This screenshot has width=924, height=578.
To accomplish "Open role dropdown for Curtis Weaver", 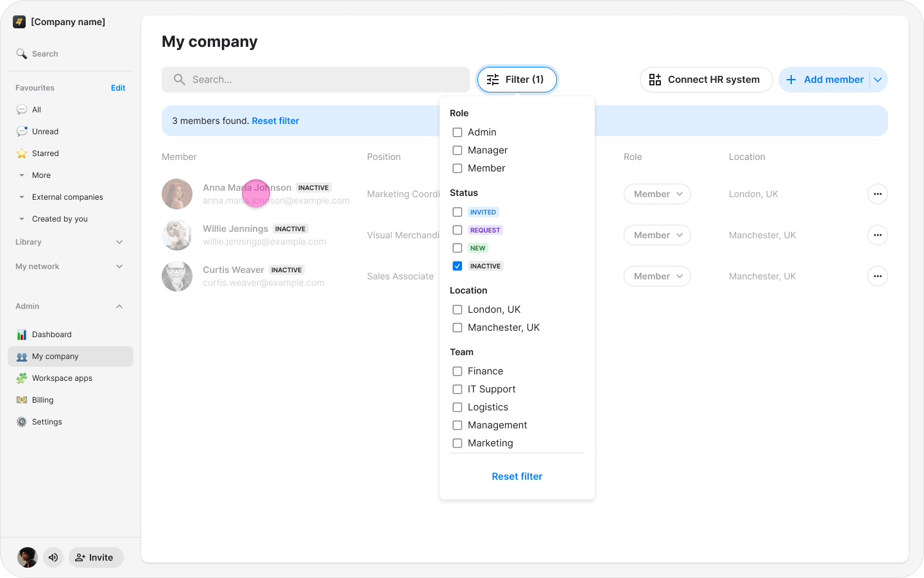I will pyautogui.click(x=657, y=276).
